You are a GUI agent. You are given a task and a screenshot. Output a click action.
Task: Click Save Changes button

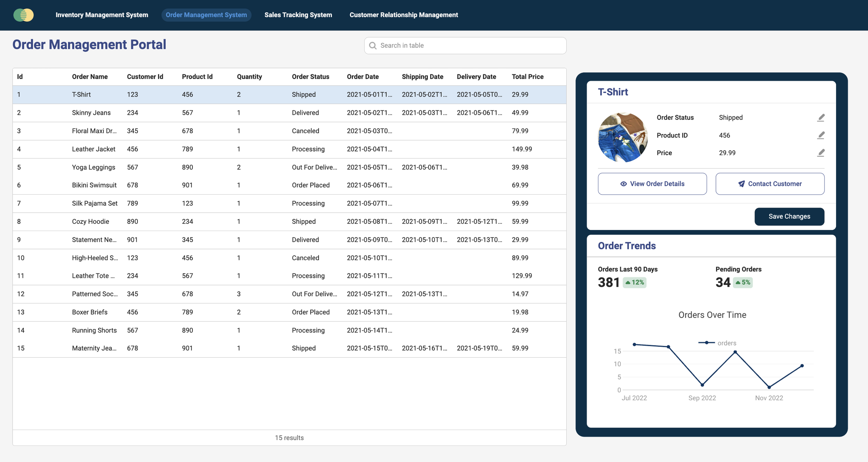tap(789, 216)
